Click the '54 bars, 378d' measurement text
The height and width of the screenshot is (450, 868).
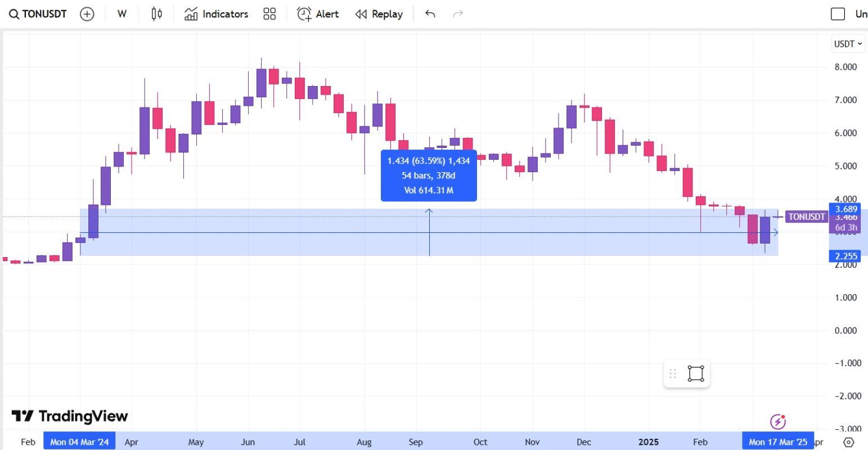(429, 175)
